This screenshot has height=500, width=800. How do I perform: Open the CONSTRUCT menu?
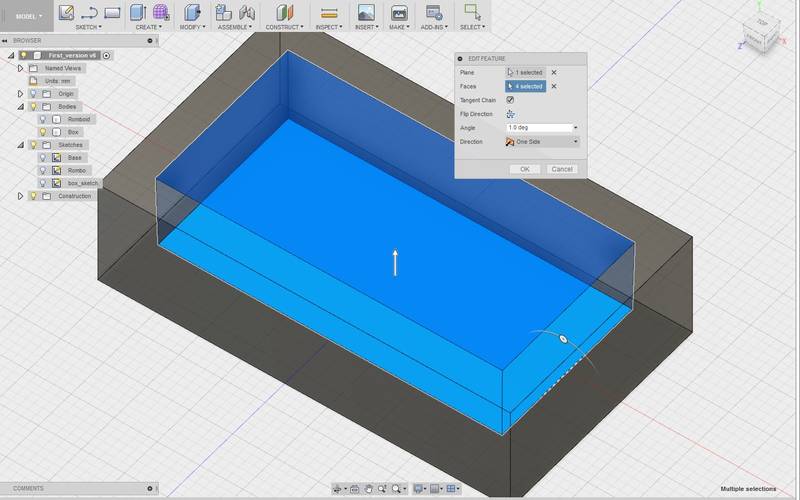click(x=284, y=27)
